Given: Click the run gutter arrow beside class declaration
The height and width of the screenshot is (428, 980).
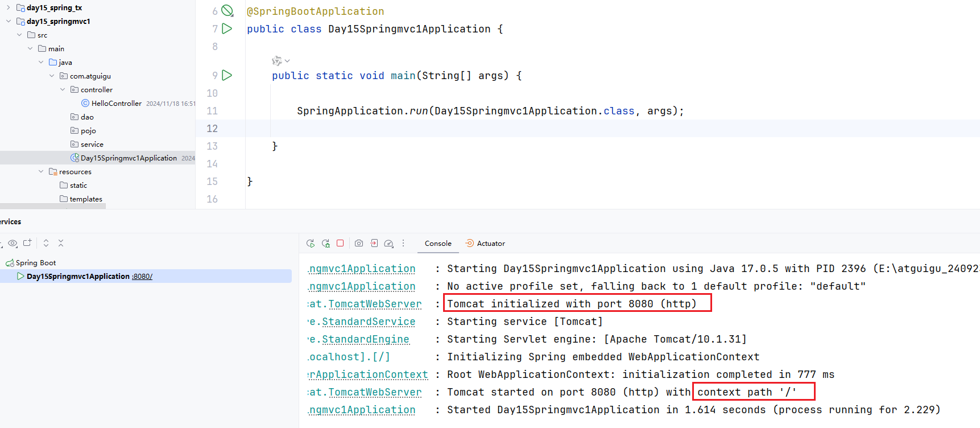Looking at the screenshot, I should [227, 28].
